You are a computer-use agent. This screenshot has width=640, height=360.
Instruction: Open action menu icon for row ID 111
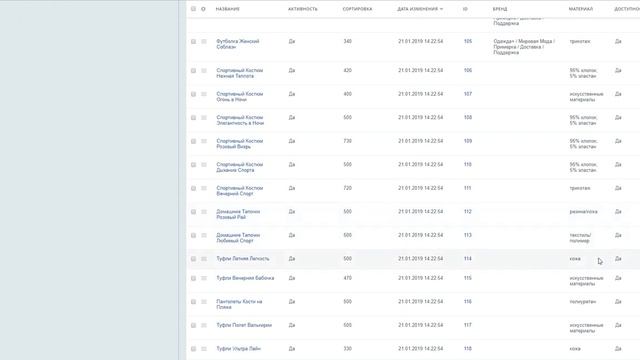tap(204, 189)
